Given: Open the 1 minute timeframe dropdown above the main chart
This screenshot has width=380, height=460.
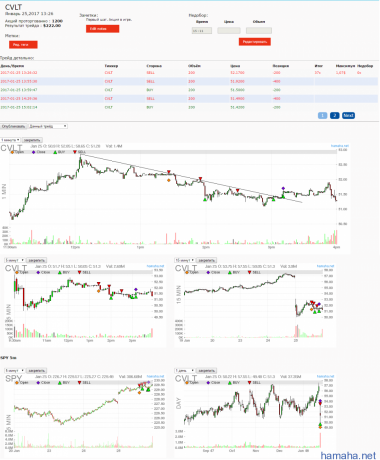Looking at the screenshot, I should 11,140.
